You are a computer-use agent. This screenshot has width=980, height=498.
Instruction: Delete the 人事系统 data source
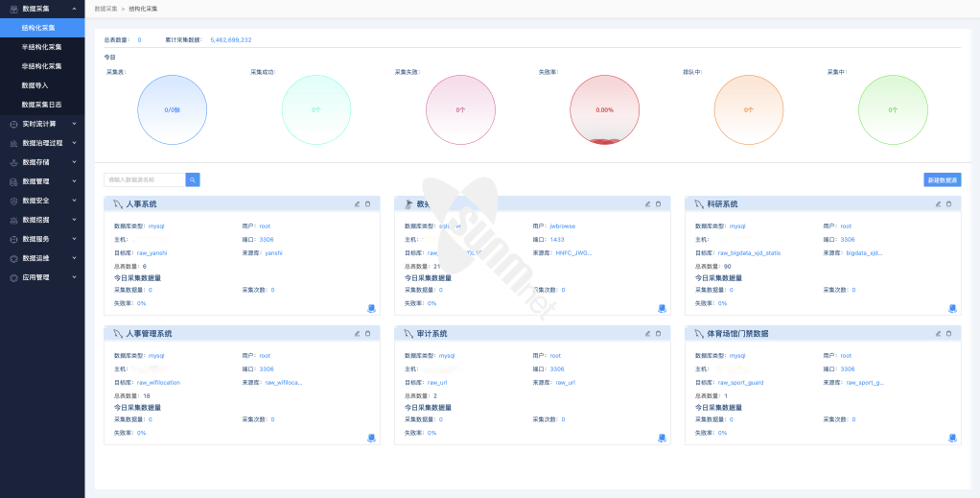coord(367,203)
